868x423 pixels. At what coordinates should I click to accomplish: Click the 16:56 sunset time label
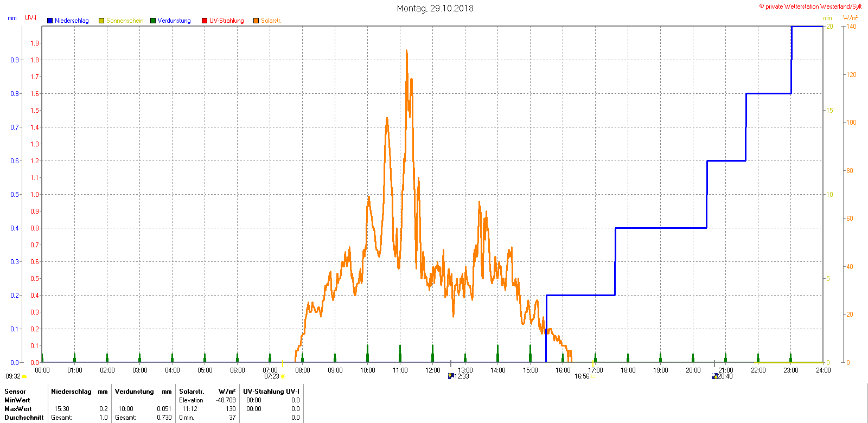coord(582,376)
